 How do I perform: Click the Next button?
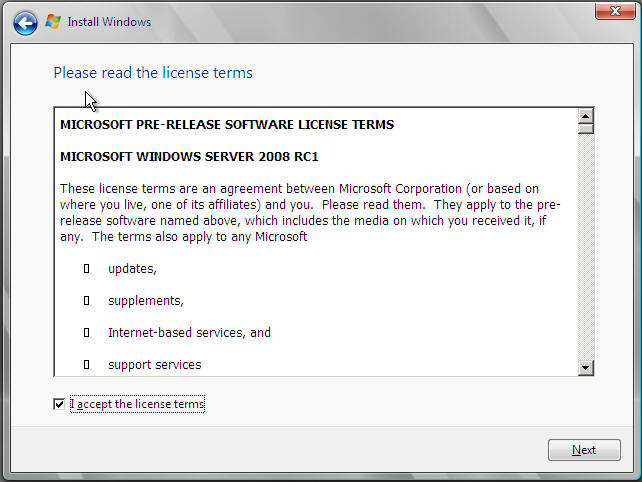point(584,450)
